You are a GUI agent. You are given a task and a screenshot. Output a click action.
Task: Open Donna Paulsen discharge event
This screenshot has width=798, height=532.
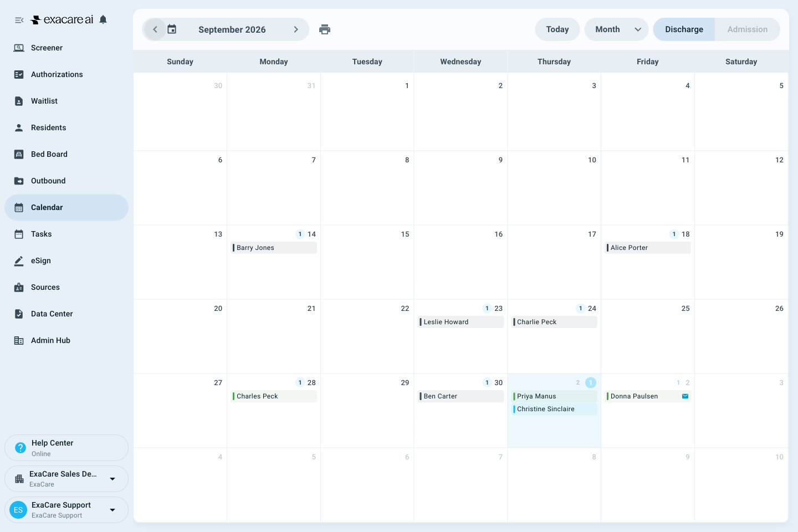pyautogui.click(x=648, y=396)
